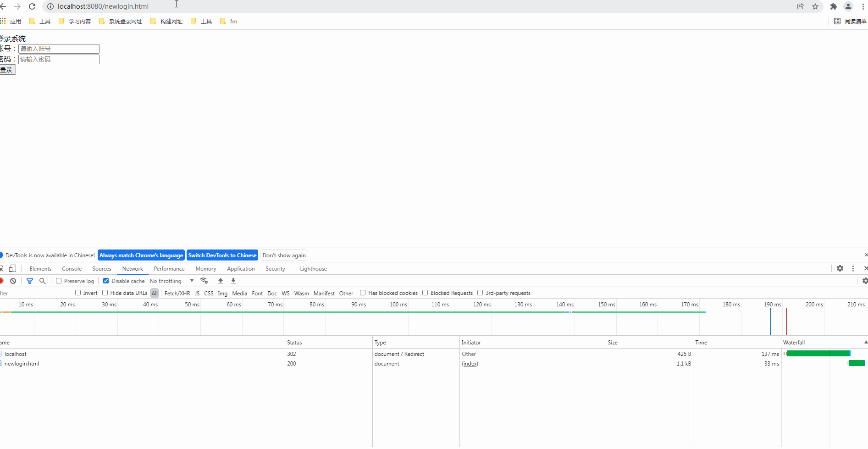Viewport: 868px width, 449px height.
Task: Click the clear network log icon
Action: click(13, 281)
